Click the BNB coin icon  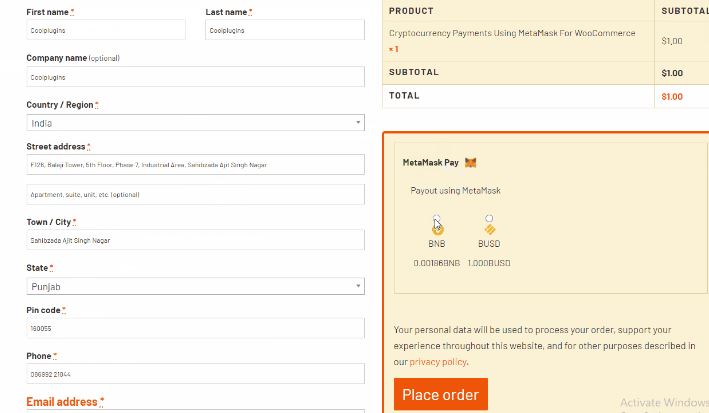[x=437, y=230]
